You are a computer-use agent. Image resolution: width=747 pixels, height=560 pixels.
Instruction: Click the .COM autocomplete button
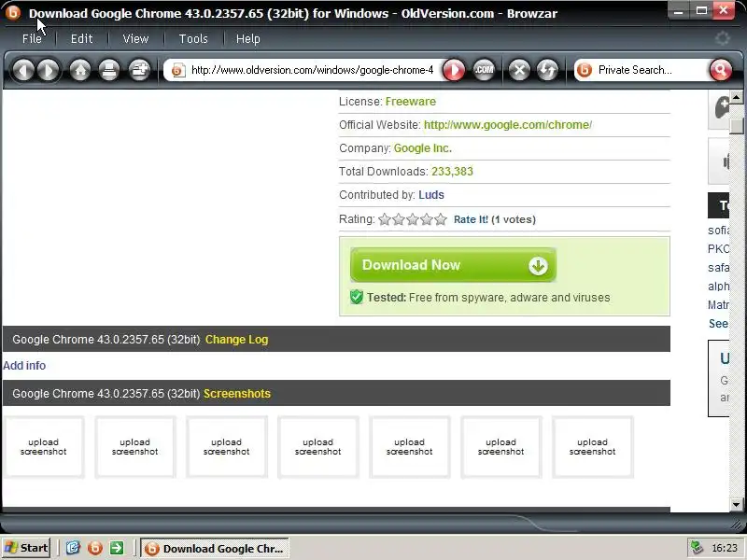pyautogui.click(x=484, y=71)
